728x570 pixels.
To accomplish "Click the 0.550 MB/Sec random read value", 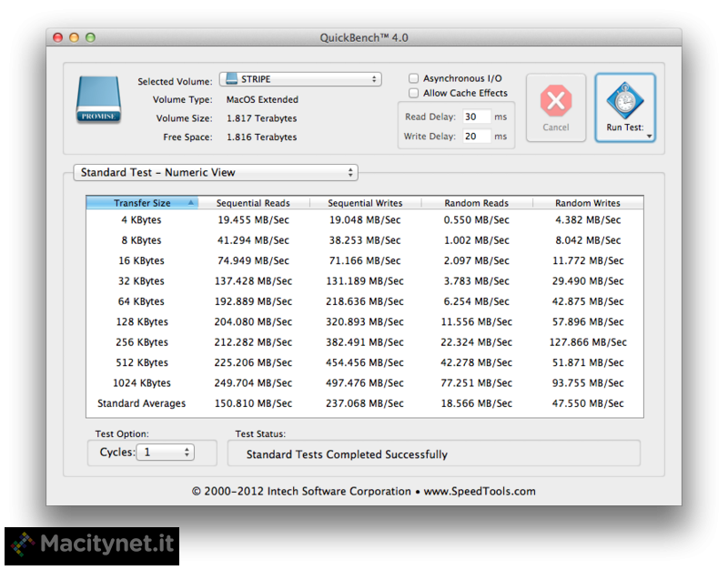I will click(x=476, y=219).
